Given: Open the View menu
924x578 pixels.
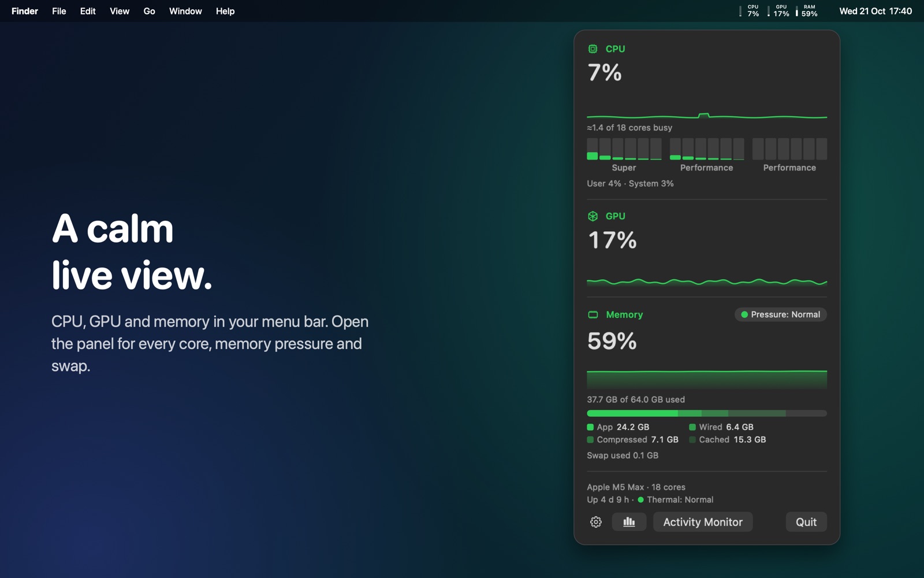Looking at the screenshot, I should (120, 11).
